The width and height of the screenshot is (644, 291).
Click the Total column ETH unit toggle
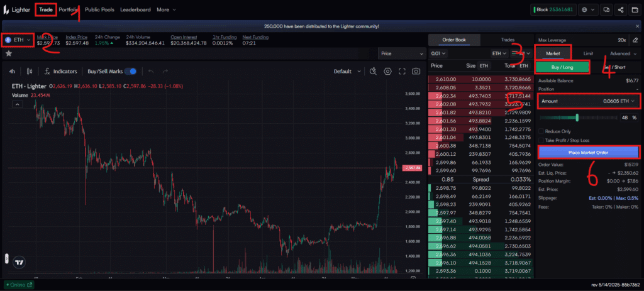tap(524, 65)
